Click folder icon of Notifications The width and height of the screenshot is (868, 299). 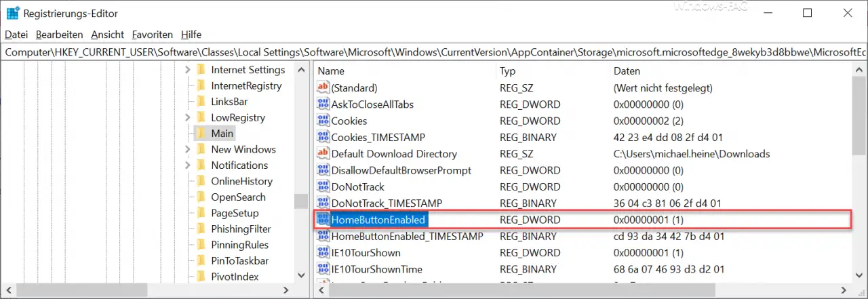click(x=201, y=165)
